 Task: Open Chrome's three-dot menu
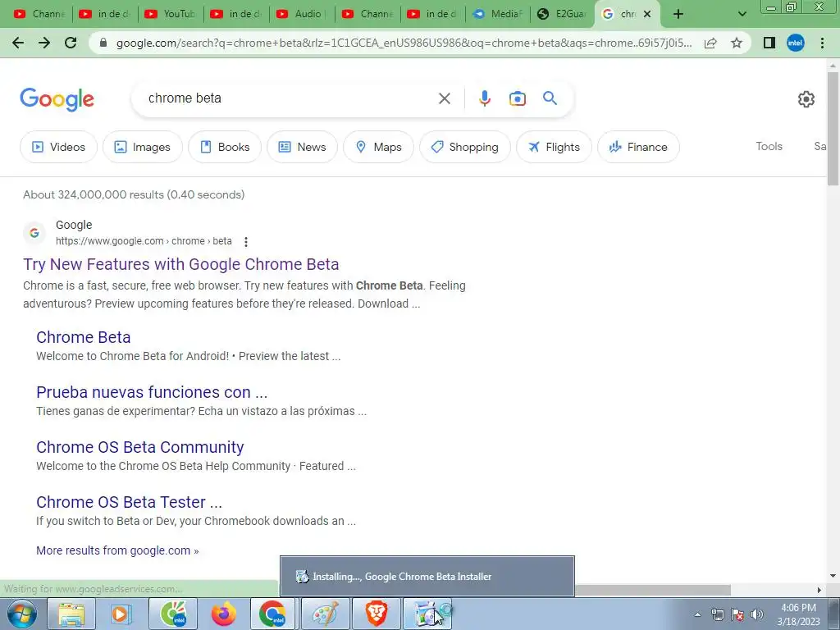[822, 43]
